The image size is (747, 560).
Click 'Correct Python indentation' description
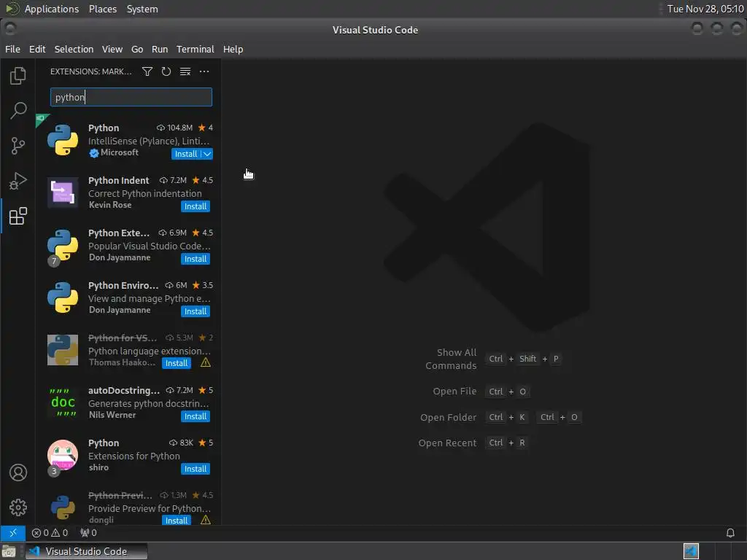pos(145,193)
